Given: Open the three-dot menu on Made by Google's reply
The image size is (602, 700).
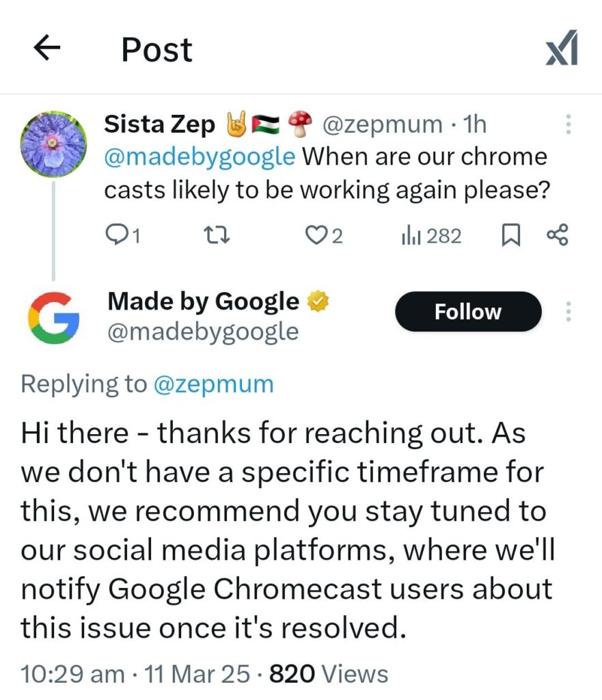Looking at the screenshot, I should pyautogui.click(x=568, y=312).
